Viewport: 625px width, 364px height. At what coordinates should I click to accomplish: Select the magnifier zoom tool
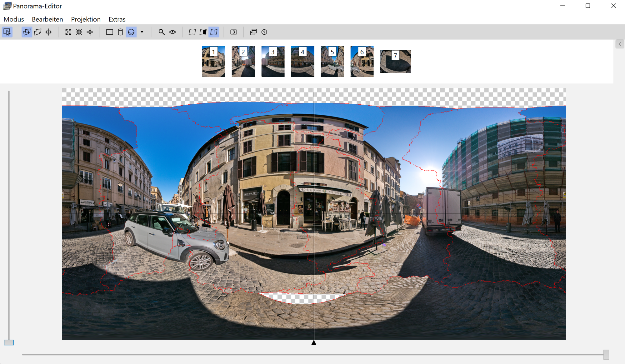pos(162,32)
